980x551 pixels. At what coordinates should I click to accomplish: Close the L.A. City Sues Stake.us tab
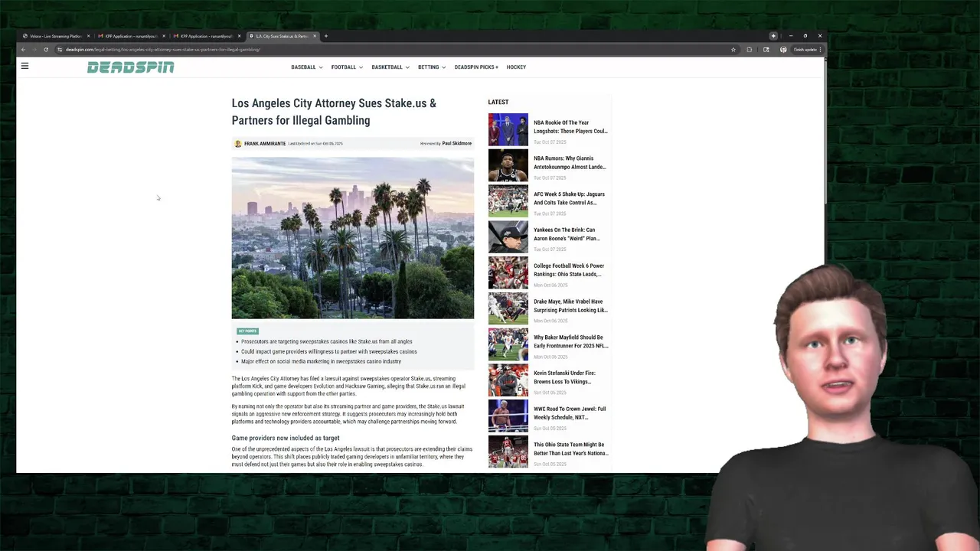pos(314,36)
